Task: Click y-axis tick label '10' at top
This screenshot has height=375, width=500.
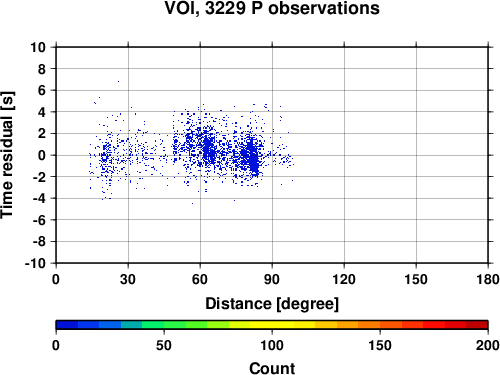Action: point(38,47)
